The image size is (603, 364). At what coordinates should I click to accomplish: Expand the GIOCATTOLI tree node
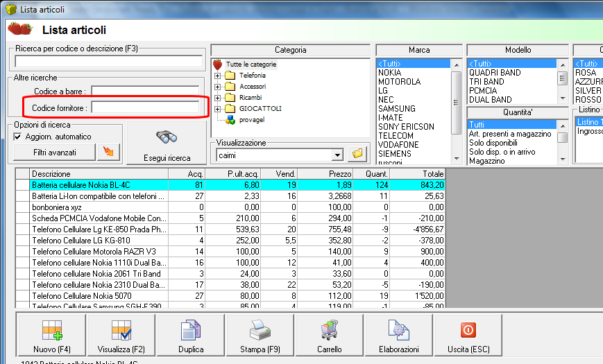pos(218,109)
